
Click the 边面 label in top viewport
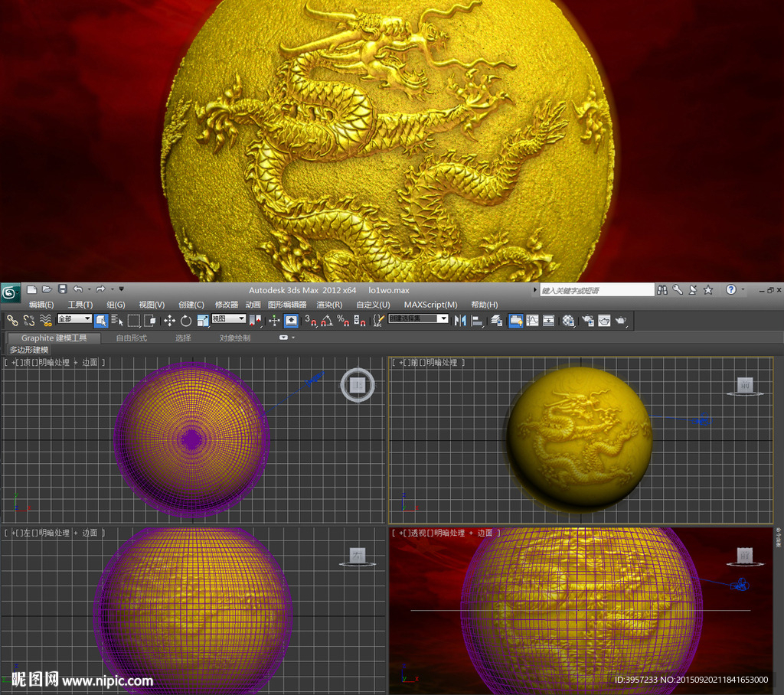90,362
